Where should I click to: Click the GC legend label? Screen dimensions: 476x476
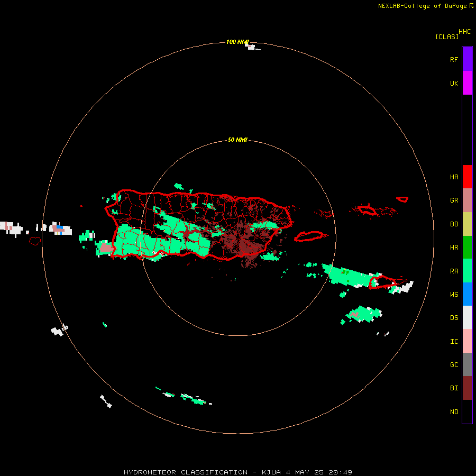pyautogui.click(x=454, y=365)
